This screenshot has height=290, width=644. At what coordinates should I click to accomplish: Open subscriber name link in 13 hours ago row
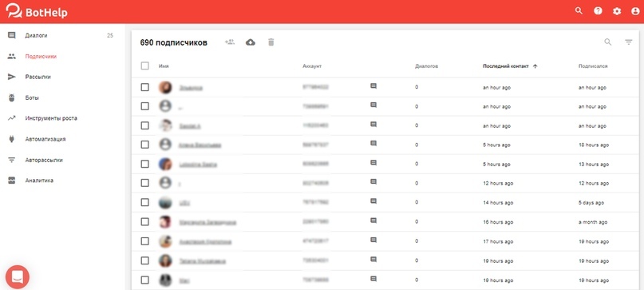[198, 165]
